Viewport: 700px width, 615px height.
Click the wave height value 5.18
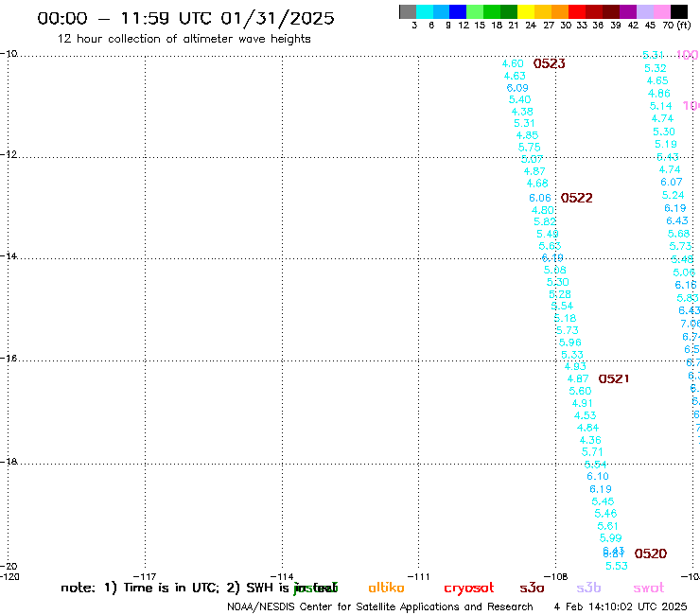[x=565, y=318]
